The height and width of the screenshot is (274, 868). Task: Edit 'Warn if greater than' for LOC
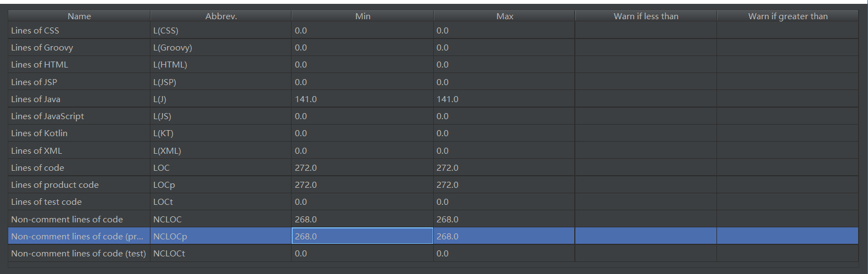[x=787, y=168]
